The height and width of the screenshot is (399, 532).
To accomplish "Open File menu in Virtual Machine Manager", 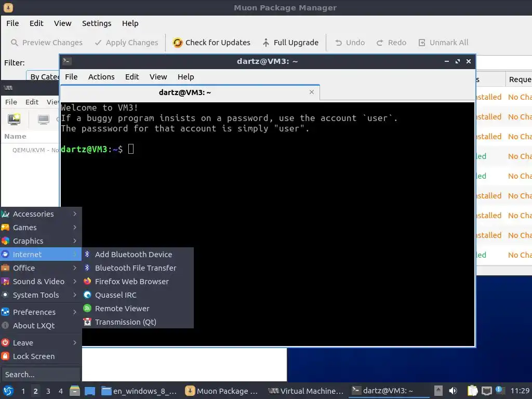I will 11,102.
